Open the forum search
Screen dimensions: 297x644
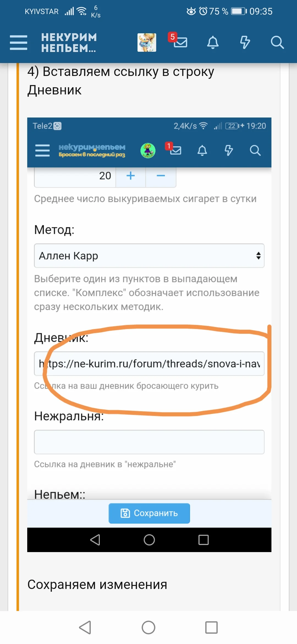(x=278, y=43)
